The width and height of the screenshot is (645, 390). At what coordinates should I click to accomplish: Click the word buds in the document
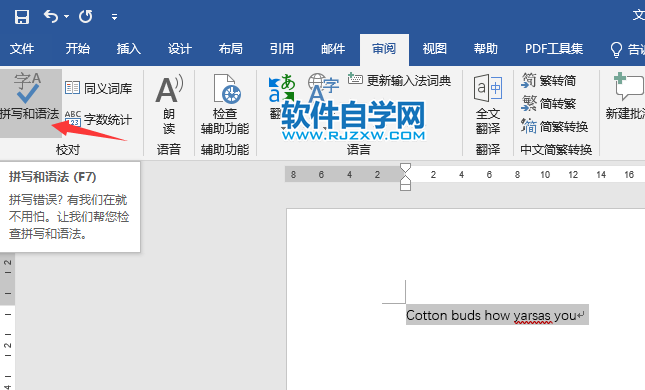pyautogui.click(x=466, y=316)
